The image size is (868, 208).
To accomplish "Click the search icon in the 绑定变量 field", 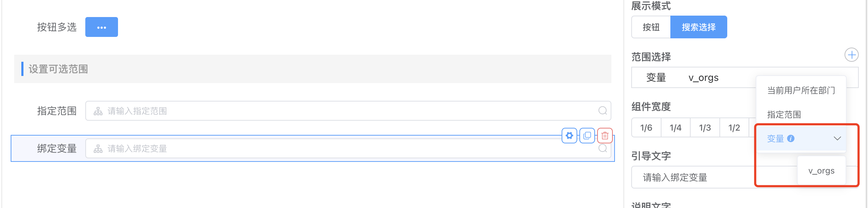I will point(602,148).
